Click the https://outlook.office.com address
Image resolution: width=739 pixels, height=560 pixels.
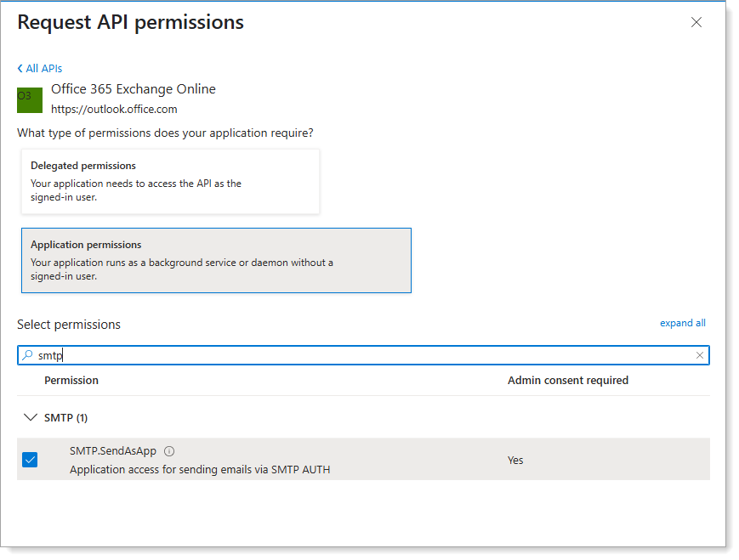pyautogui.click(x=114, y=109)
